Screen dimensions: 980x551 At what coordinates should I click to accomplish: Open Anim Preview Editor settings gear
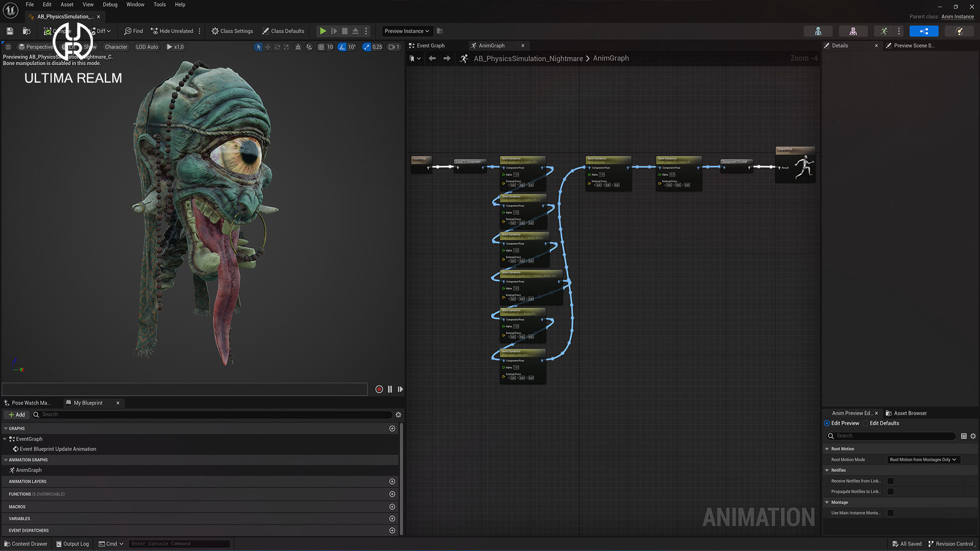coord(973,436)
